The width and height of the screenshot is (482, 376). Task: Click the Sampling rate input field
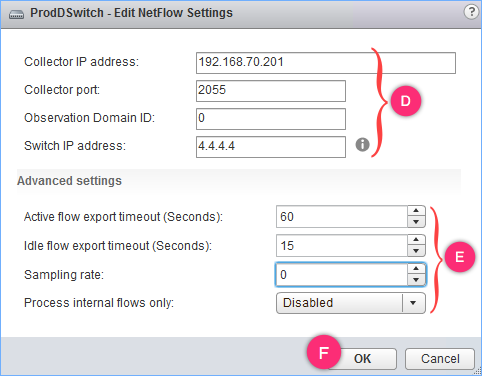(342, 275)
